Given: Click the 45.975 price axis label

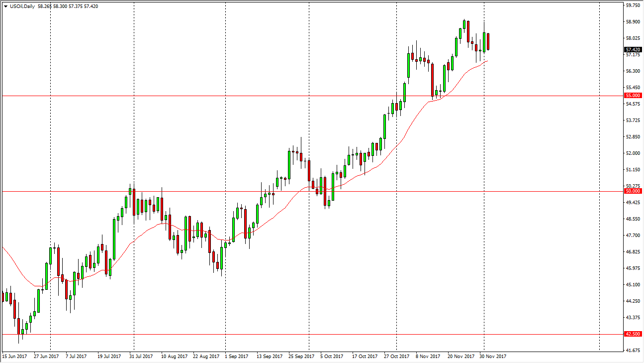Looking at the screenshot, I should point(633,268).
